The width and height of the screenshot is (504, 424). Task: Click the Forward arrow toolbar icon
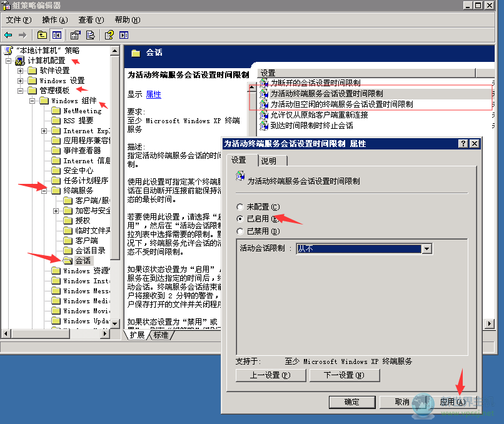(x=22, y=35)
